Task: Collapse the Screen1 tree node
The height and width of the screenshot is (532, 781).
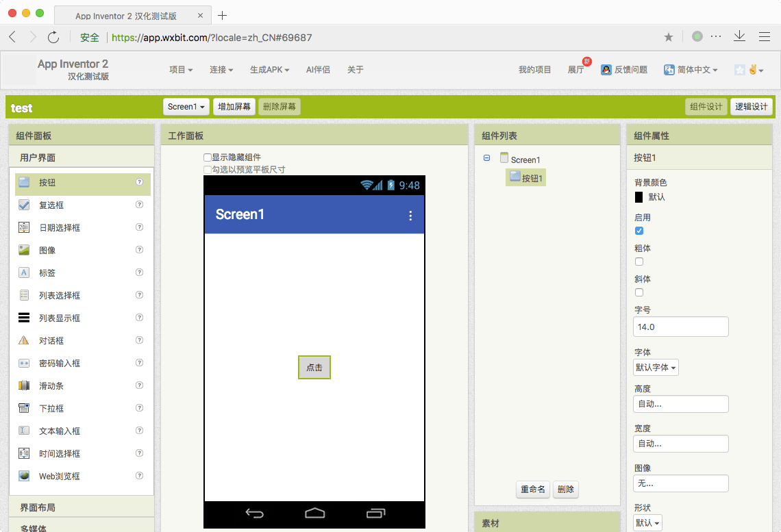Action: [486, 157]
